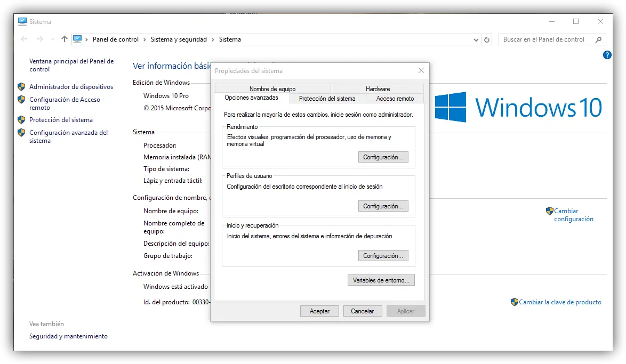626x364 pixels.
Task: Click the Procesador label
Action: [159, 145]
